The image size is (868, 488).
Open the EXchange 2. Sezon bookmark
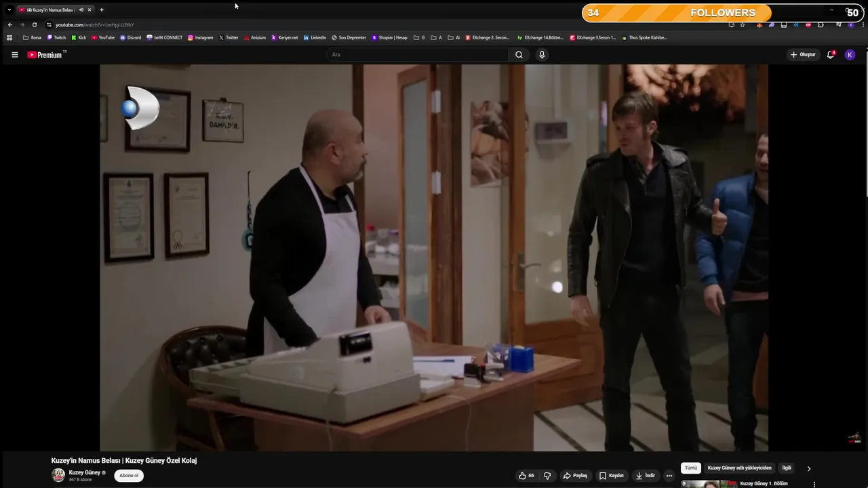[x=488, y=38]
